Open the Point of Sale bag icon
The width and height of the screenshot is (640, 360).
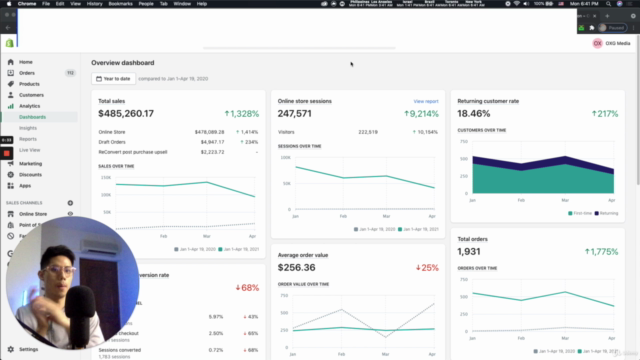pos(11,225)
